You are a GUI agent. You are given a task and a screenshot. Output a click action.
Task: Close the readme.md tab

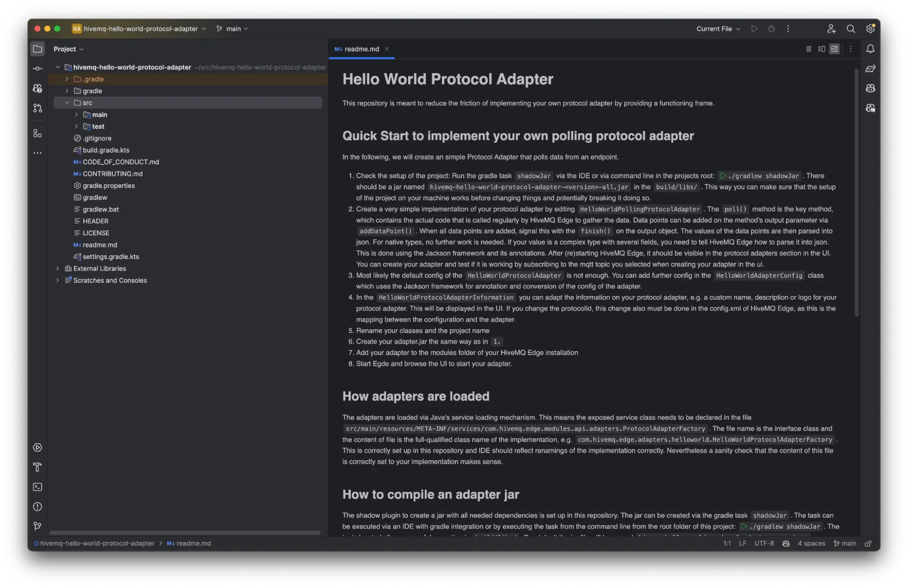(387, 49)
